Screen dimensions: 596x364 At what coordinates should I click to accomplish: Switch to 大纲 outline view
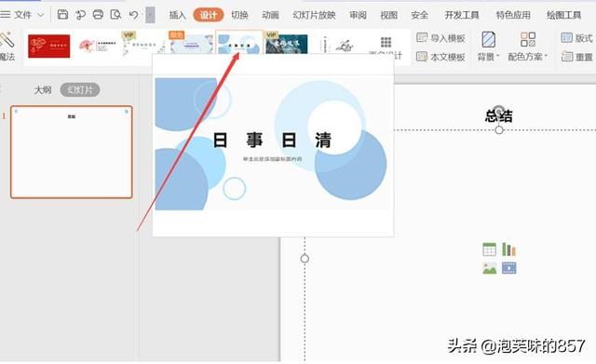[x=43, y=90]
